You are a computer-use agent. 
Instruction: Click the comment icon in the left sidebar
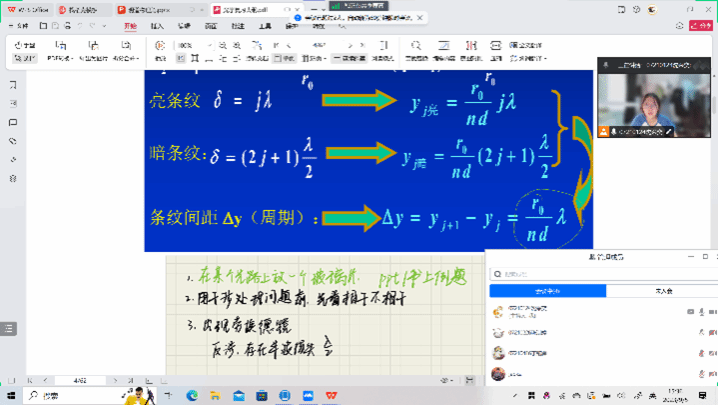(x=13, y=123)
